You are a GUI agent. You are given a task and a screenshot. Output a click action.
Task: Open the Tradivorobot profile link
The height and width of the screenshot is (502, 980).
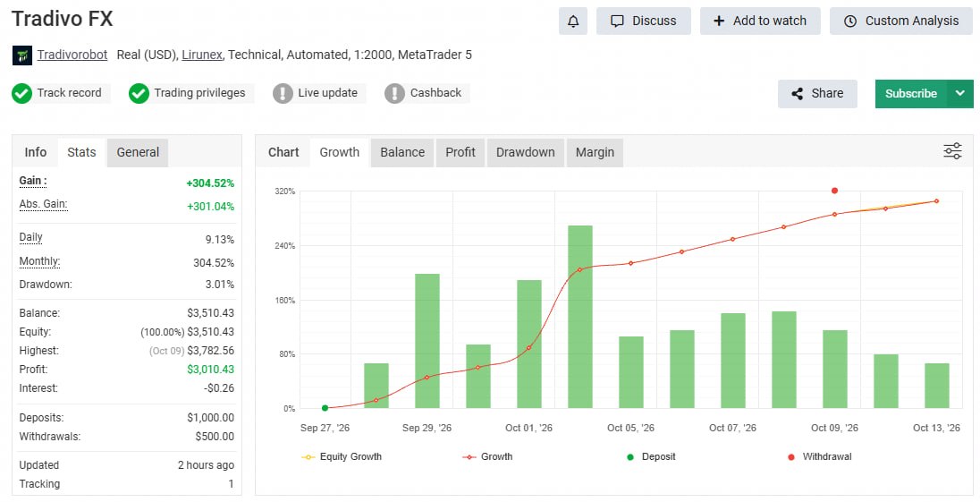tap(72, 55)
